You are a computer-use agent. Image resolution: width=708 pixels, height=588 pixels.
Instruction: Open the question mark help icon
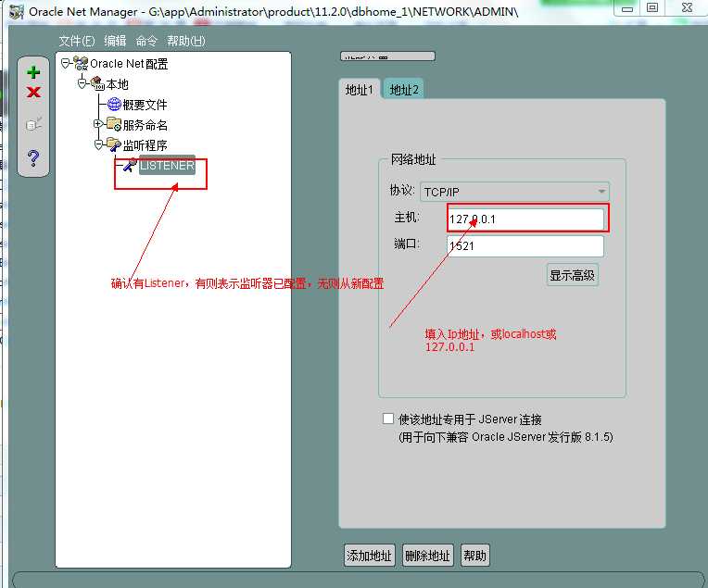coord(33,158)
